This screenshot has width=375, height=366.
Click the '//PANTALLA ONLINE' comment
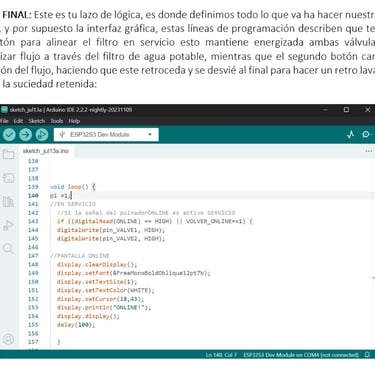pos(80,256)
